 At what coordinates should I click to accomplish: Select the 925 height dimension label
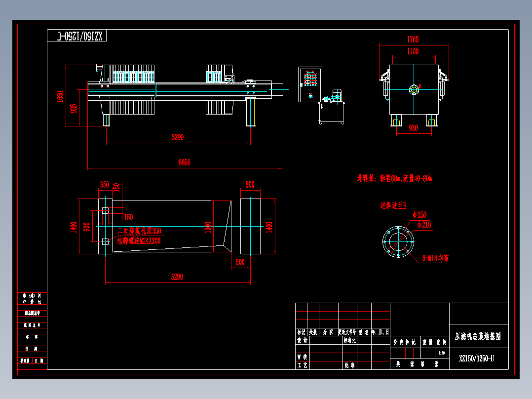coord(74,108)
